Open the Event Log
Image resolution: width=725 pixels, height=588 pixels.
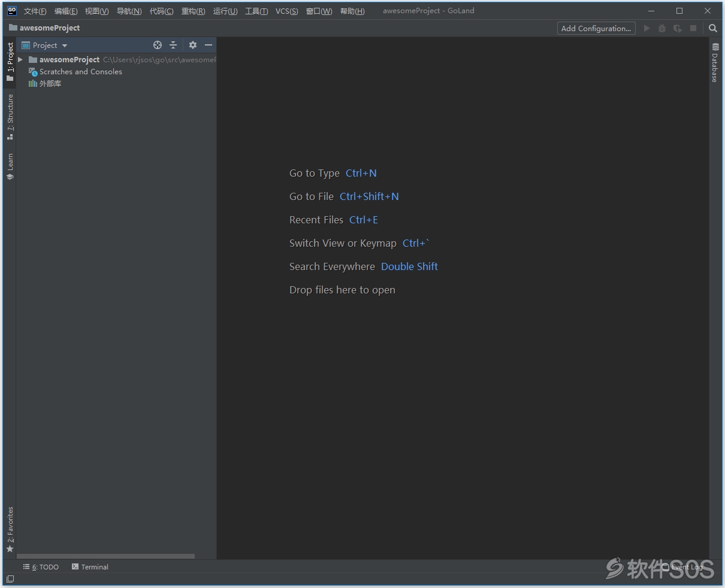(682, 566)
